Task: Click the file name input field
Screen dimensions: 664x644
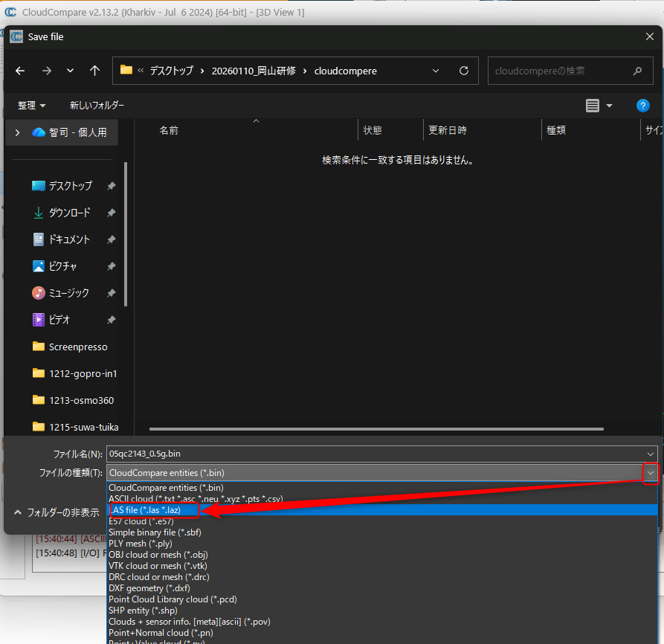Action: pos(372,453)
